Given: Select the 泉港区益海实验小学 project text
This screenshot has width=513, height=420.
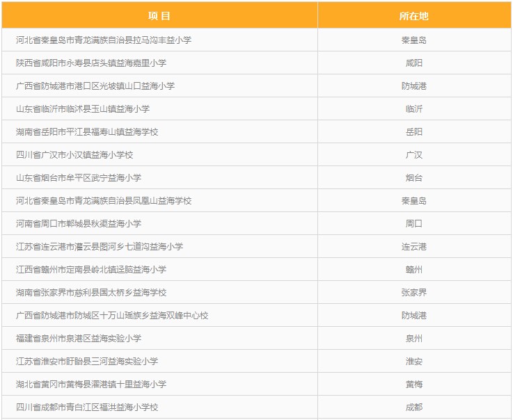Looking at the screenshot, I should tap(79, 338).
